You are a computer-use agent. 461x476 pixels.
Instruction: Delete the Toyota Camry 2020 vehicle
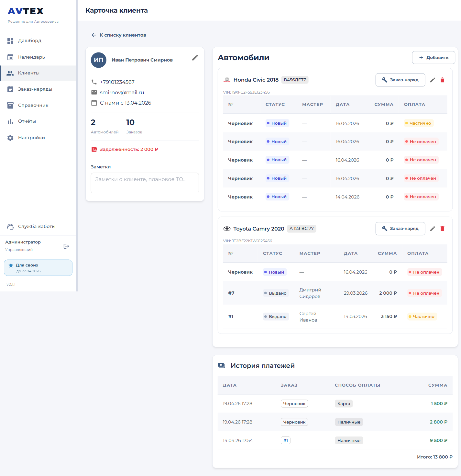[442, 229]
